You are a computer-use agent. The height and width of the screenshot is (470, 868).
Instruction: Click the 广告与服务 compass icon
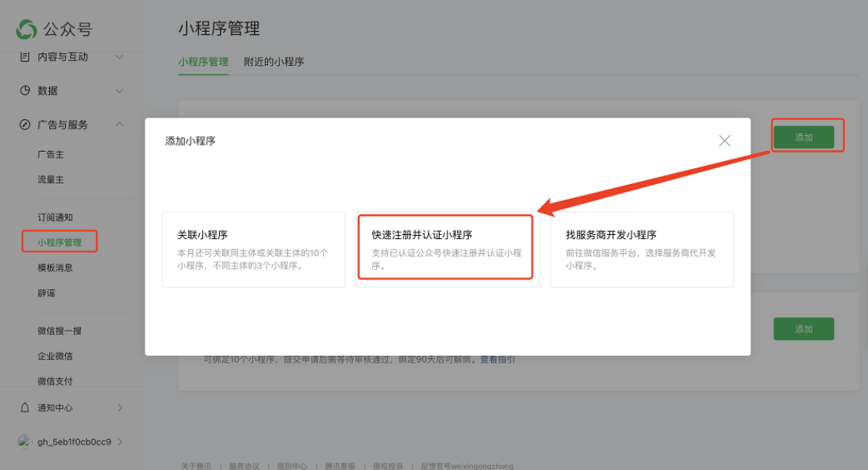coord(25,125)
